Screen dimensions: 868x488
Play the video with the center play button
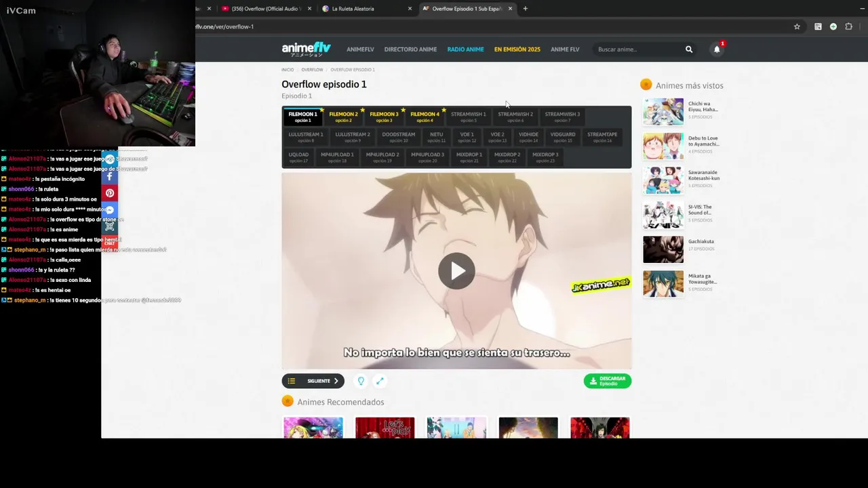coord(456,270)
